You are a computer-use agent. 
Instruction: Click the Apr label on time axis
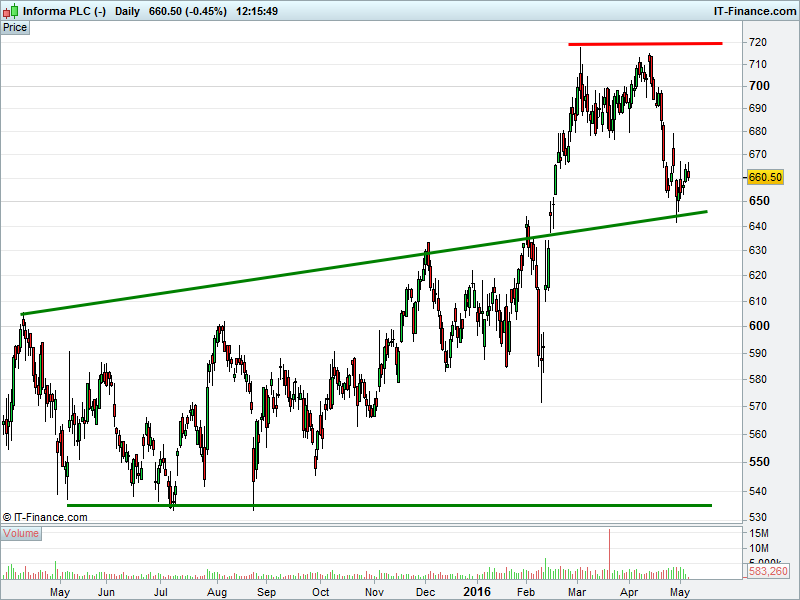pyautogui.click(x=629, y=592)
